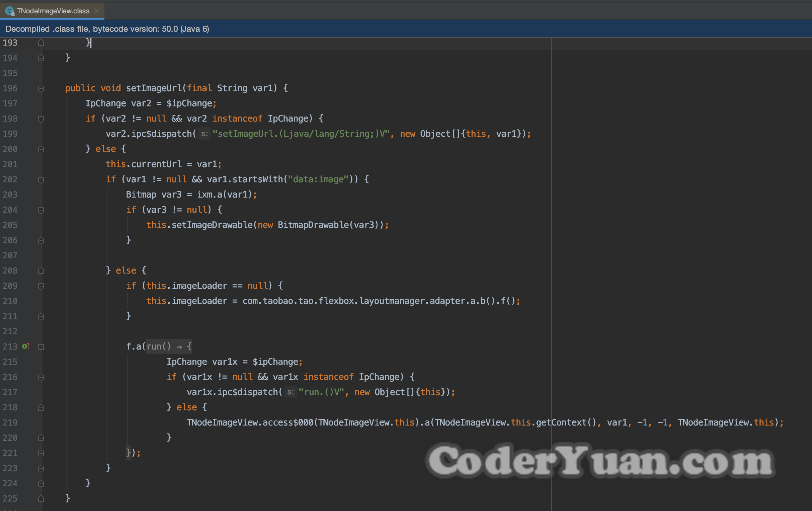812x511 pixels.
Task: Fold the data:image if block on line 202
Action: pyautogui.click(x=41, y=180)
